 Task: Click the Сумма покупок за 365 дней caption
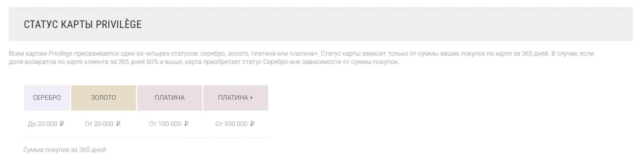tap(64, 150)
